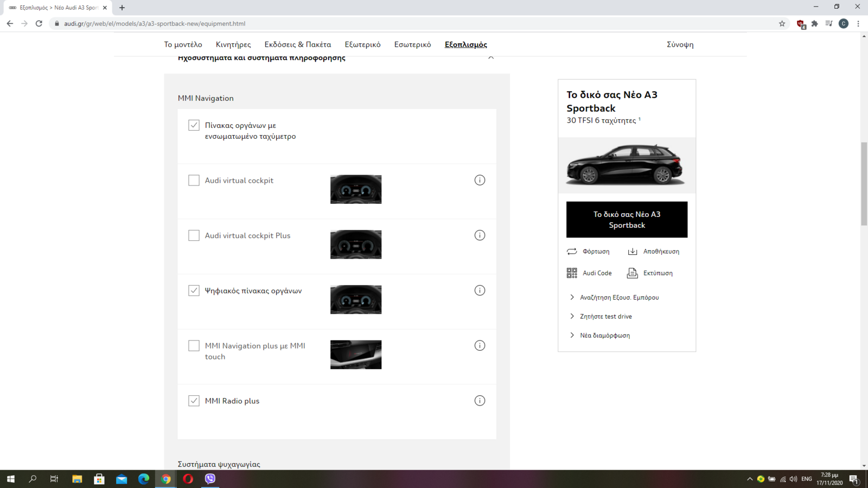
Task: Show info for MMI Navigation plus
Action: tap(480, 345)
